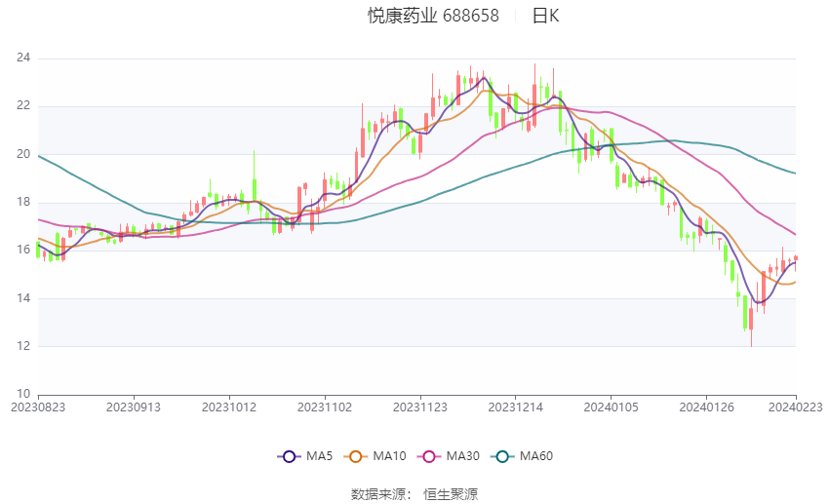
Task: Click the 20240223 date axis label
Action: 795,407
